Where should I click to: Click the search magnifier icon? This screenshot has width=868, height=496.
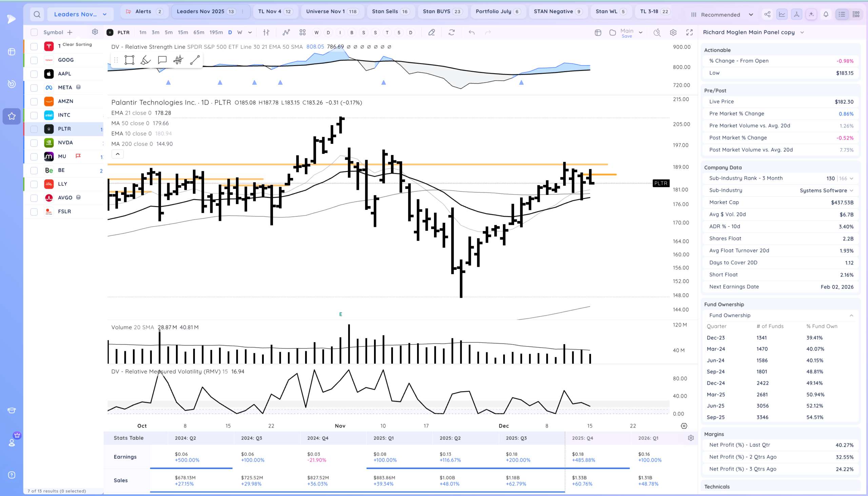37,14
